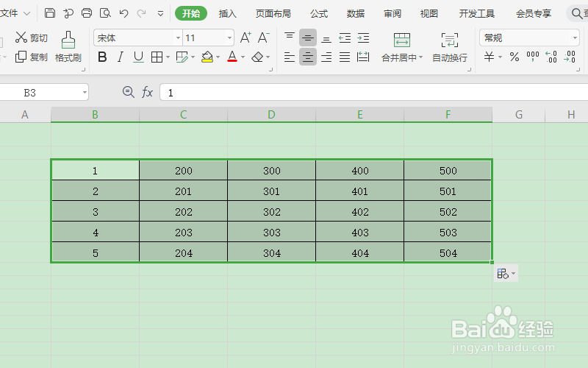Screen dimensions: 588x368
Task: Open the font size 11 dropdown
Action: [x=229, y=38]
